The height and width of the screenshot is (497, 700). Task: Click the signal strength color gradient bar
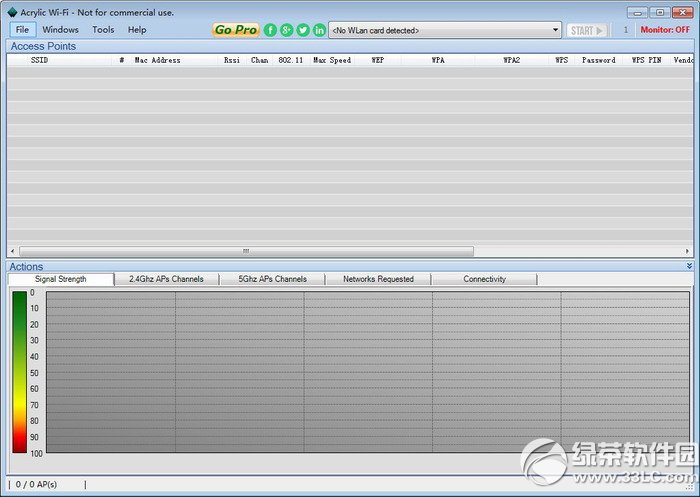[19, 372]
